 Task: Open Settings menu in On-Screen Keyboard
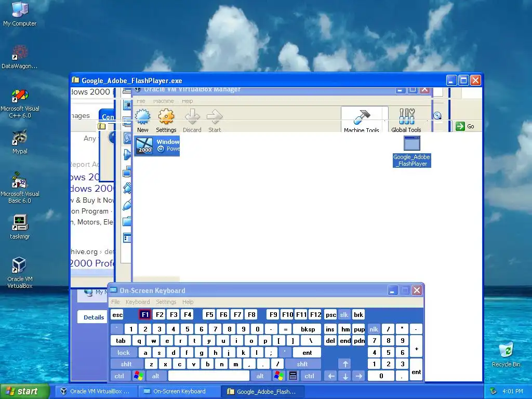pyautogui.click(x=166, y=302)
